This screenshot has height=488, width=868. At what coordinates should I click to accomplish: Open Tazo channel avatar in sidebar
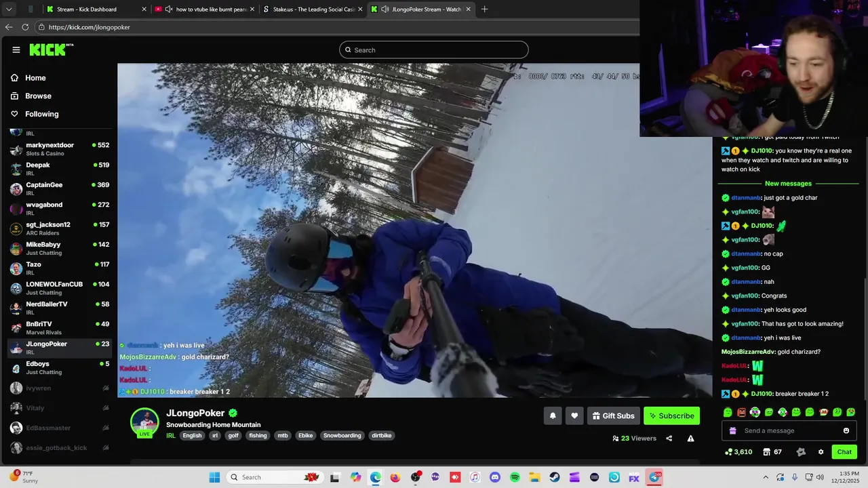(16, 268)
